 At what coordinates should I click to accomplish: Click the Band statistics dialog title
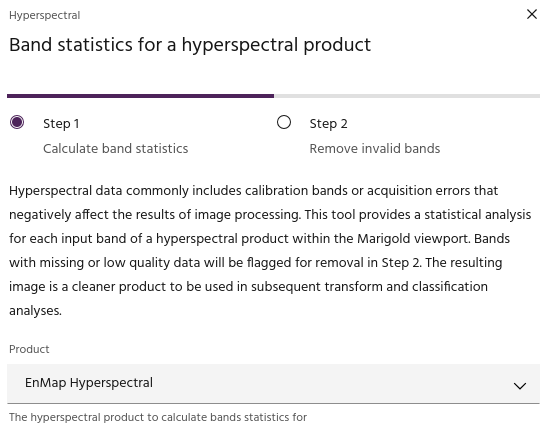(190, 45)
